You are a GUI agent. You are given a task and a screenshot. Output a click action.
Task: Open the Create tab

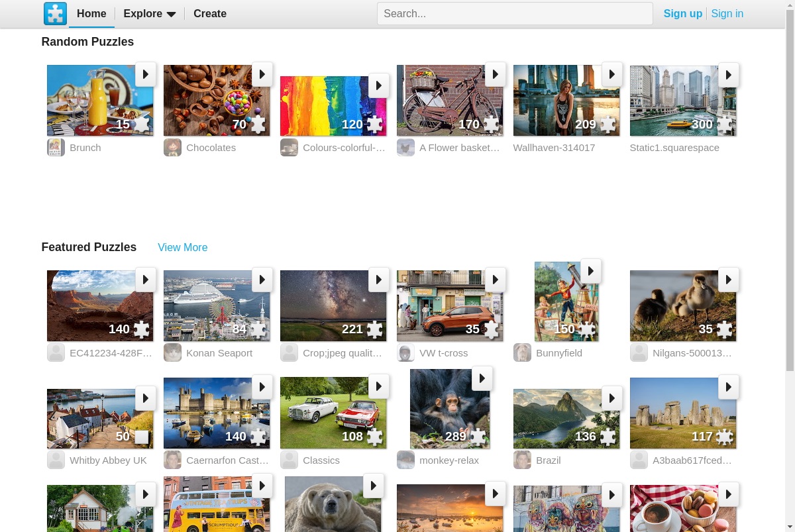coord(210,13)
